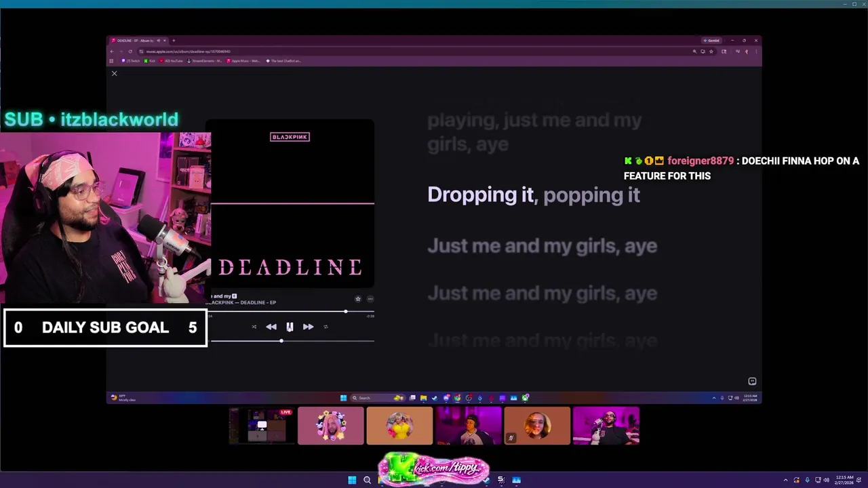
Task: Jump to lyric "playing, just me and my girls, aye"
Action: [x=534, y=132]
